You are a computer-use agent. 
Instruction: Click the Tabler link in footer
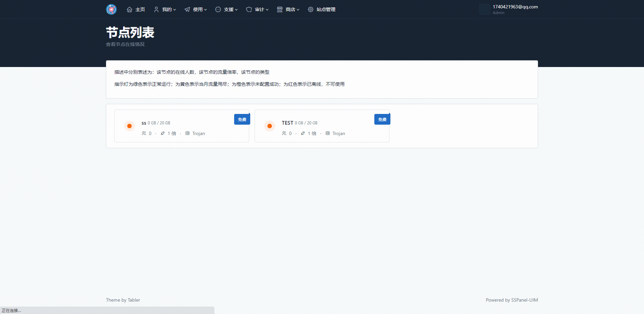[133, 300]
